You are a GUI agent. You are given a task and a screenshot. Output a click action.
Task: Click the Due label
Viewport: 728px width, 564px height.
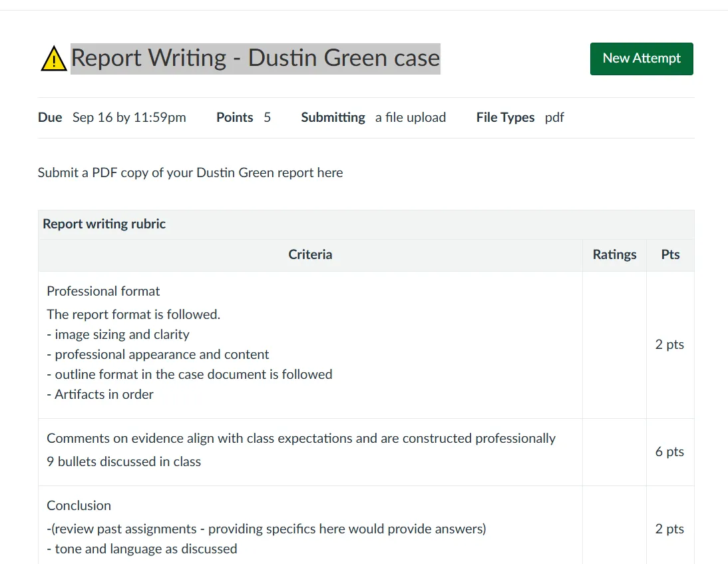coord(50,118)
